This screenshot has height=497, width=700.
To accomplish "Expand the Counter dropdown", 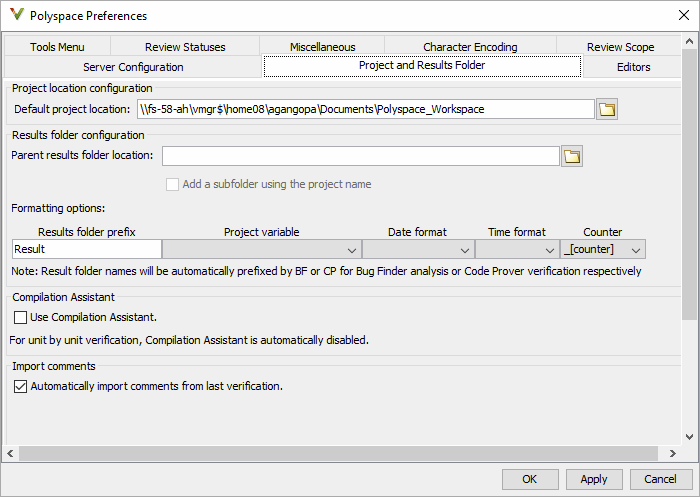I will coord(603,250).
